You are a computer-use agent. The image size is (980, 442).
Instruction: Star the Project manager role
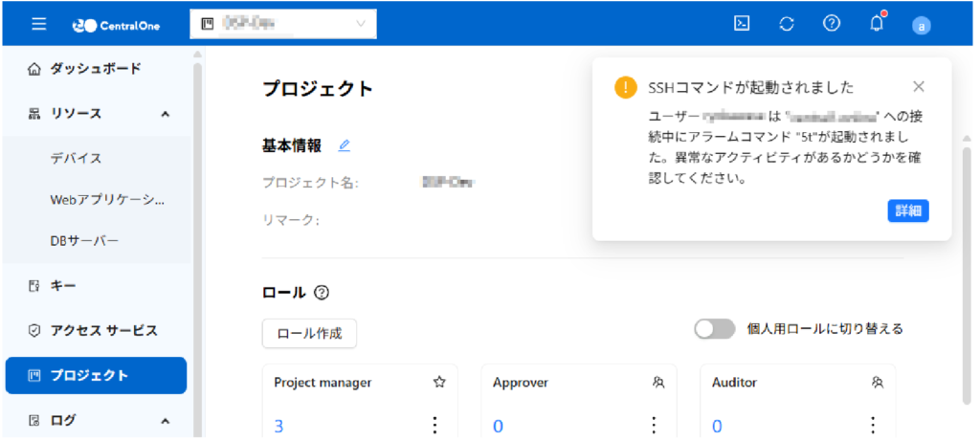coord(439,382)
